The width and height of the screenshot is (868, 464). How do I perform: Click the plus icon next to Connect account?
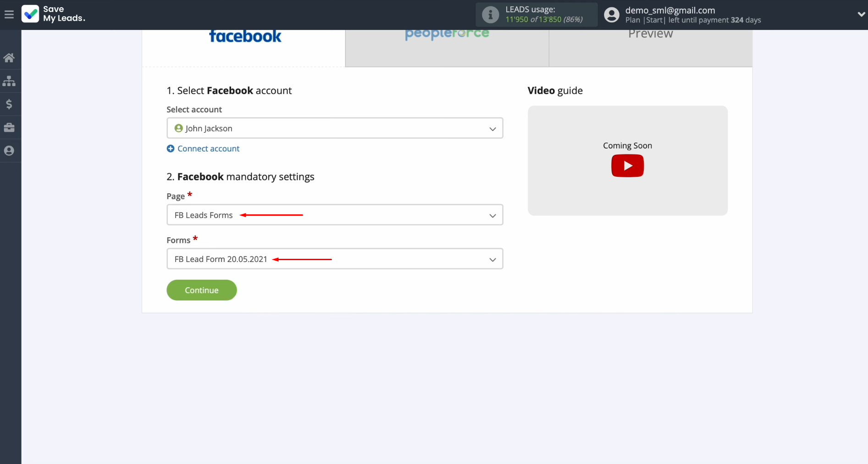pyautogui.click(x=171, y=148)
